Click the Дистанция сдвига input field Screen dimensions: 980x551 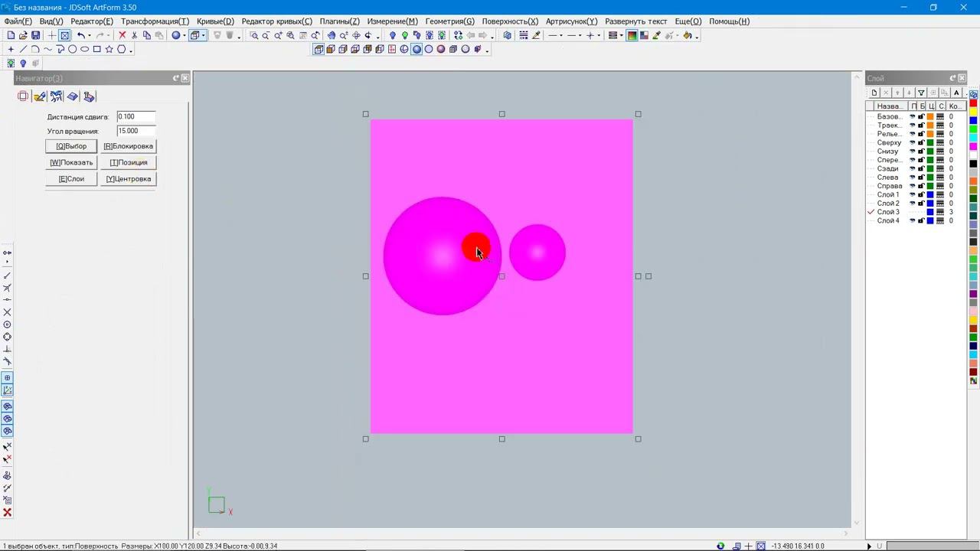pyautogui.click(x=136, y=117)
